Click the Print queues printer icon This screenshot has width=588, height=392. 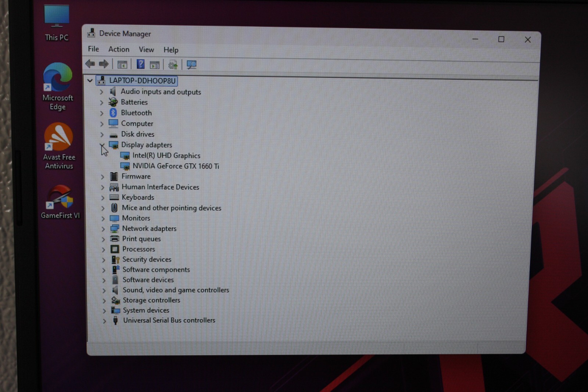(x=115, y=239)
